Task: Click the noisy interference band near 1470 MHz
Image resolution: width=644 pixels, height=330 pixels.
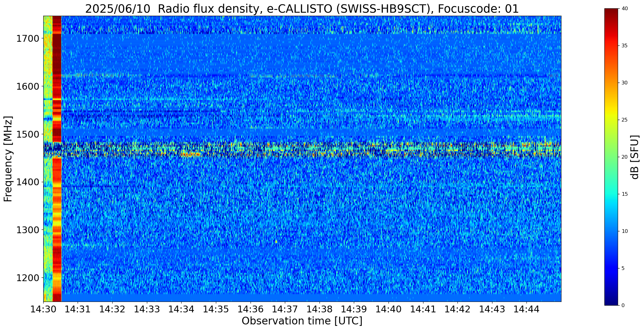Action: tap(302, 150)
